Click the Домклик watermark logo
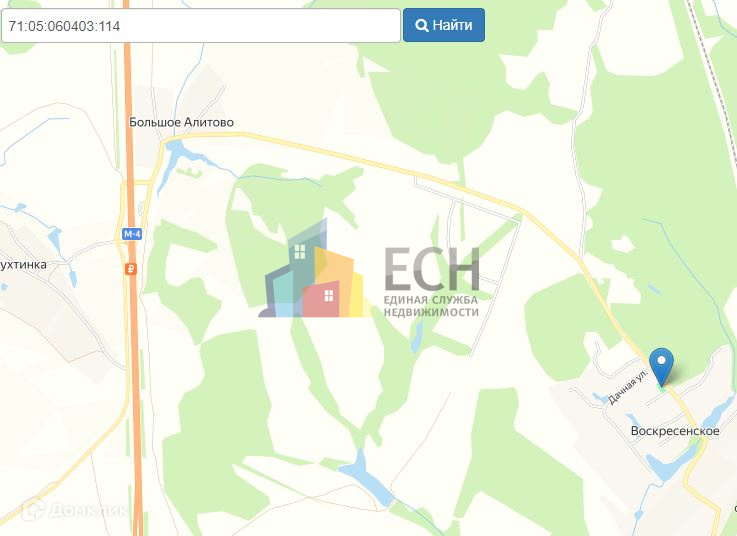The width and height of the screenshot is (737, 536). tap(75, 510)
